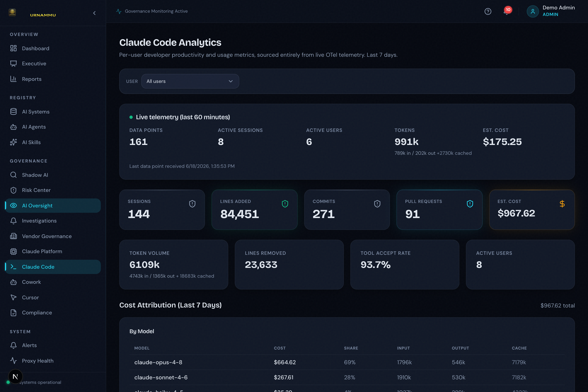Click the $267.61 cost cell

coord(284,378)
